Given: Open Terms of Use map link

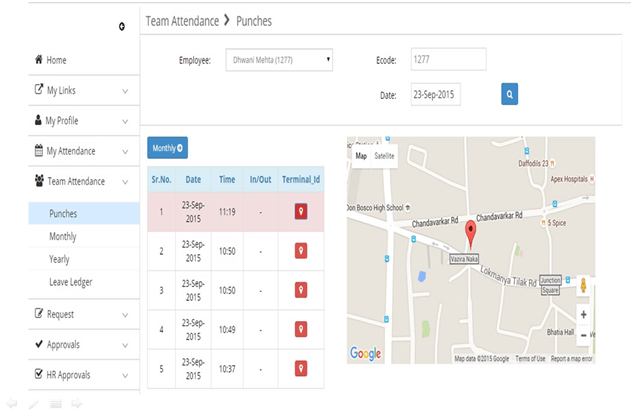Looking at the screenshot, I should click(x=530, y=358).
